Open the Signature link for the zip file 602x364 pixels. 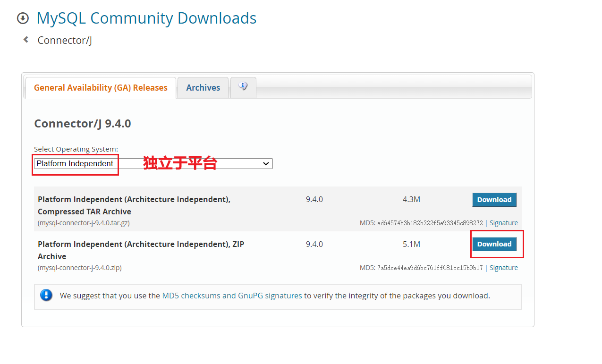click(x=504, y=268)
